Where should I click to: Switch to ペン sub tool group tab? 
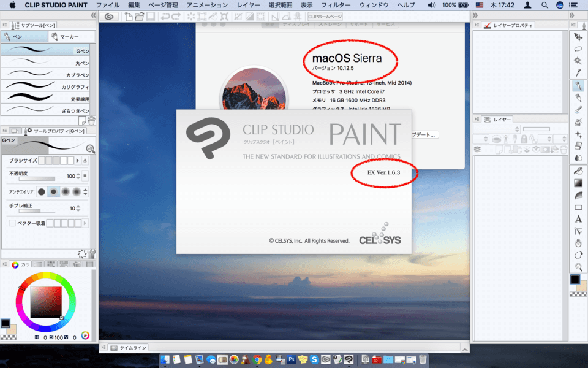click(24, 36)
